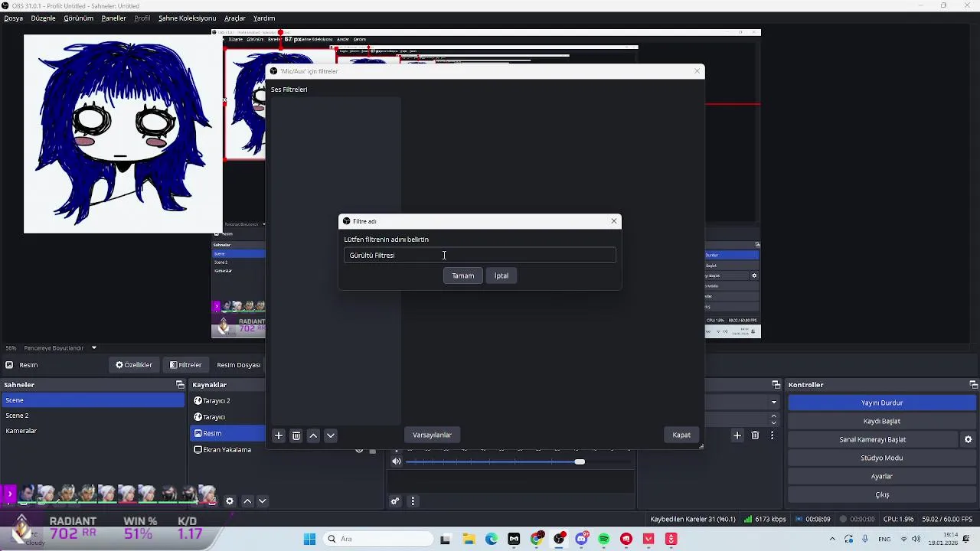This screenshot has height=551, width=980.
Task: Click the filter name text field
Action: (480, 256)
